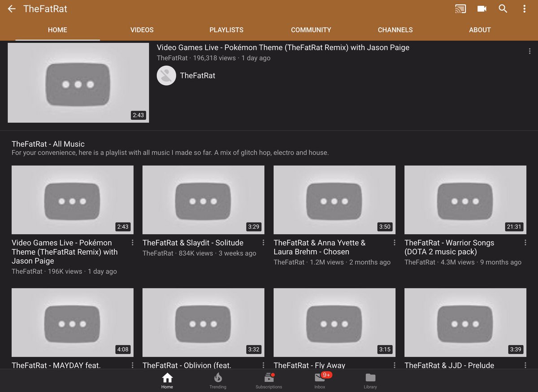Tap TheFatRat channel avatar icon
The width and height of the screenshot is (538, 392).
point(166,75)
